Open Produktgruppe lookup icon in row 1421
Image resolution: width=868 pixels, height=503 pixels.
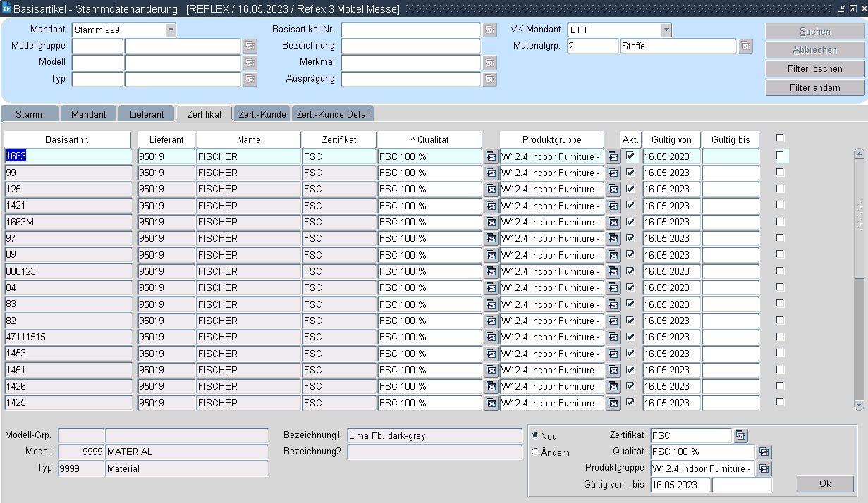[613, 206]
